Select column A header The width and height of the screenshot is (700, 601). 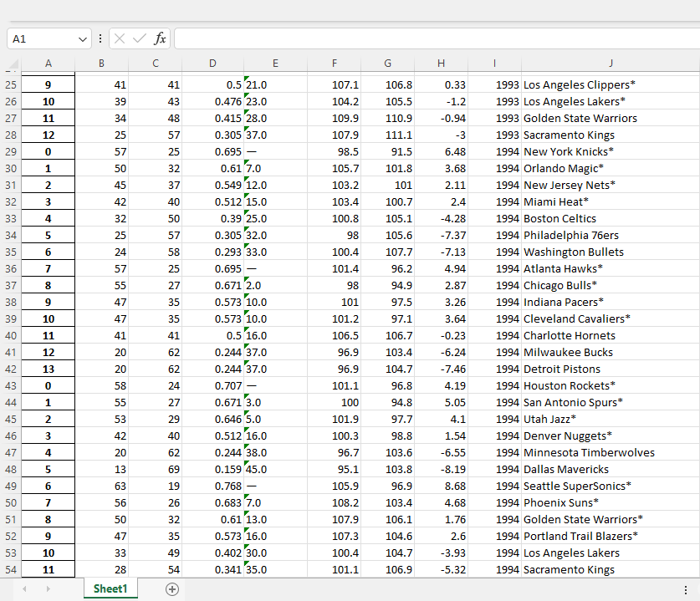(49, 64)
